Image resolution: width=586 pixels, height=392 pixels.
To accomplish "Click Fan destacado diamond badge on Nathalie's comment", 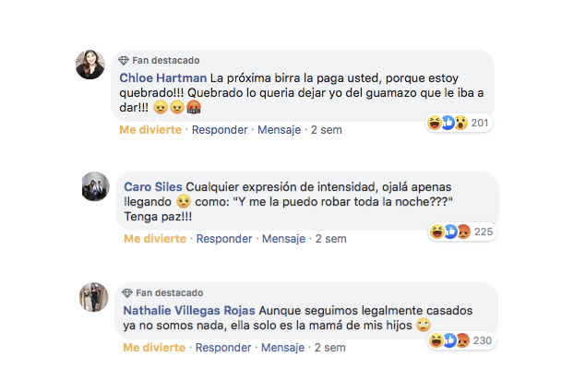I will (127, 293).
